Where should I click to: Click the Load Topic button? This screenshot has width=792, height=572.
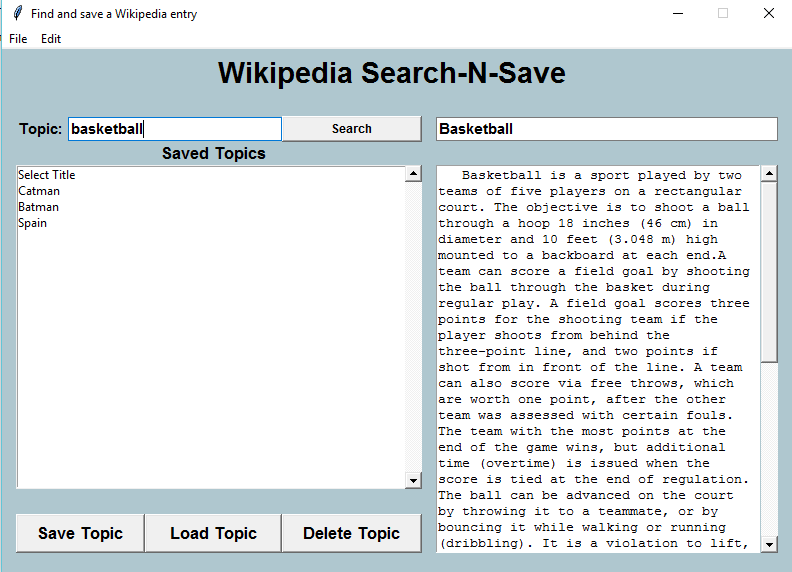click(213, 533)
